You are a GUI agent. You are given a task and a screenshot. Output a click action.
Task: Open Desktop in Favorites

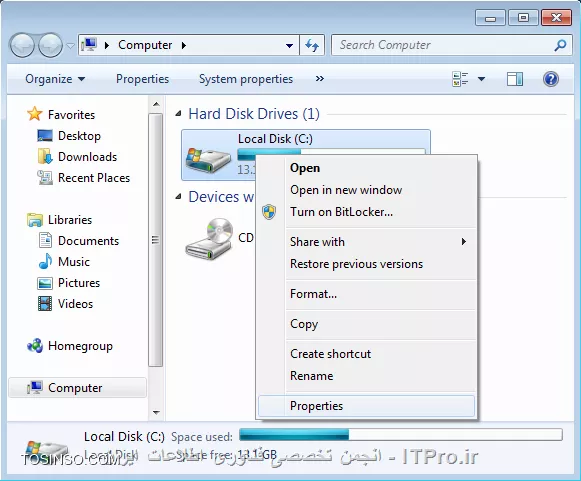(x=79, y=136)
